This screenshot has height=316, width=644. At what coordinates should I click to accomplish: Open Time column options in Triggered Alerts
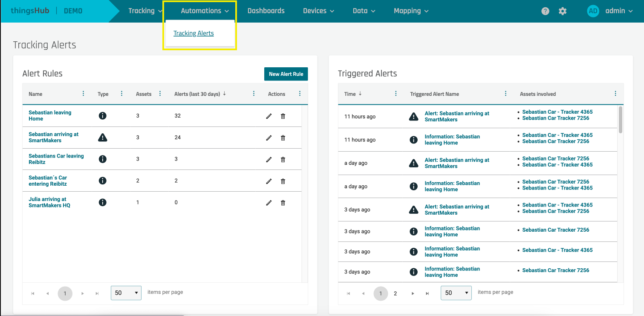click(x=396, y=94)
